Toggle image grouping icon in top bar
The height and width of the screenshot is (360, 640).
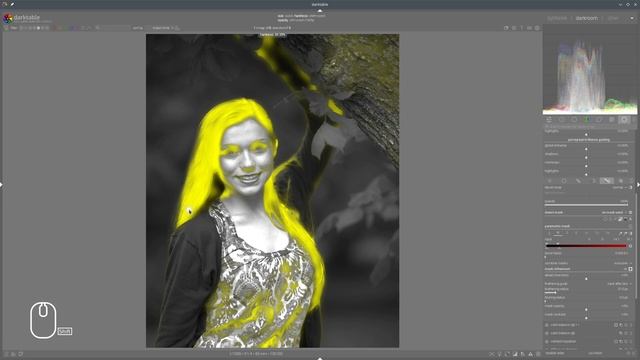(506, 28)
